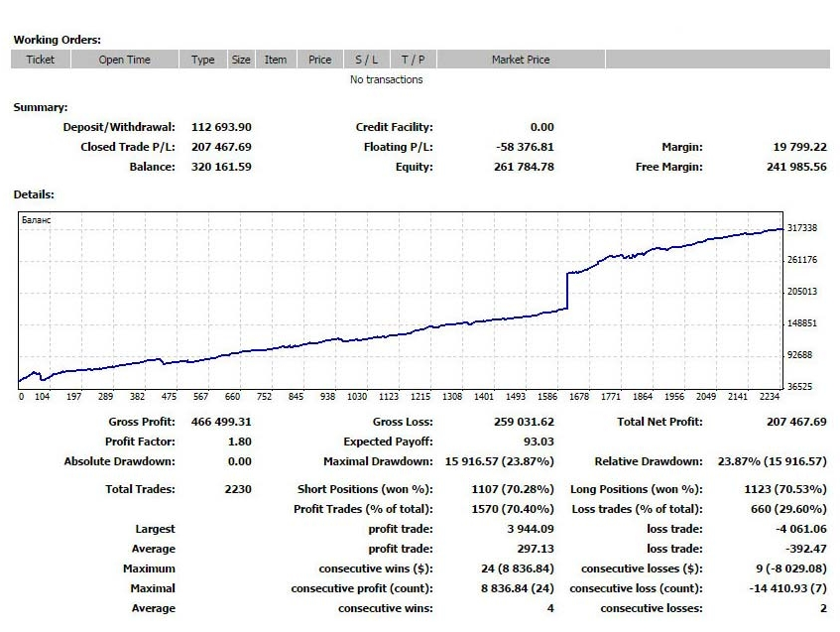
Task: Sort by the Open Time column header
Action: (125, 60)
